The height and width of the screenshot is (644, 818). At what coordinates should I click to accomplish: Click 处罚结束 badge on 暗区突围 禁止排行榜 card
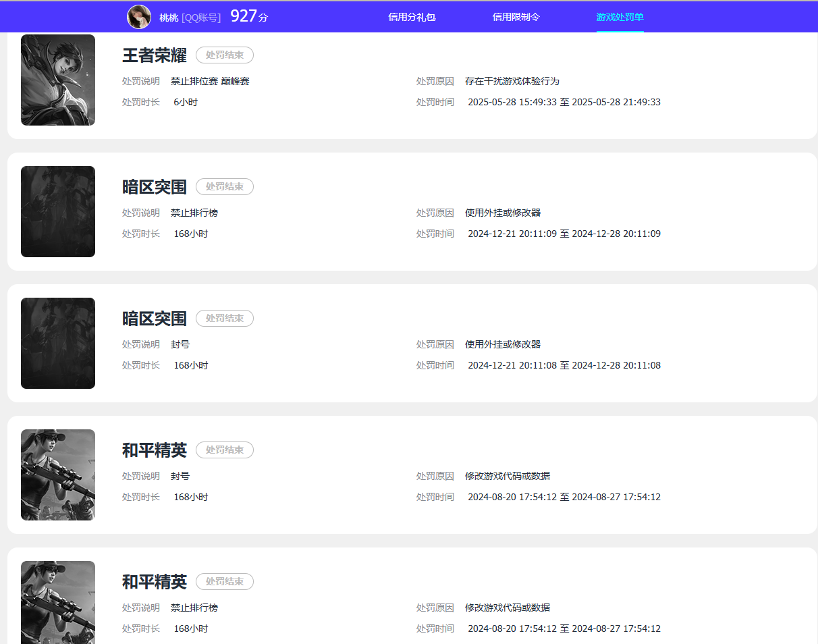point(225,187)
